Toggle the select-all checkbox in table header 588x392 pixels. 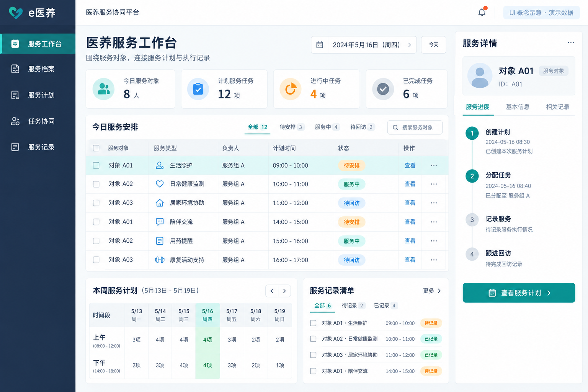pos(96,148)
